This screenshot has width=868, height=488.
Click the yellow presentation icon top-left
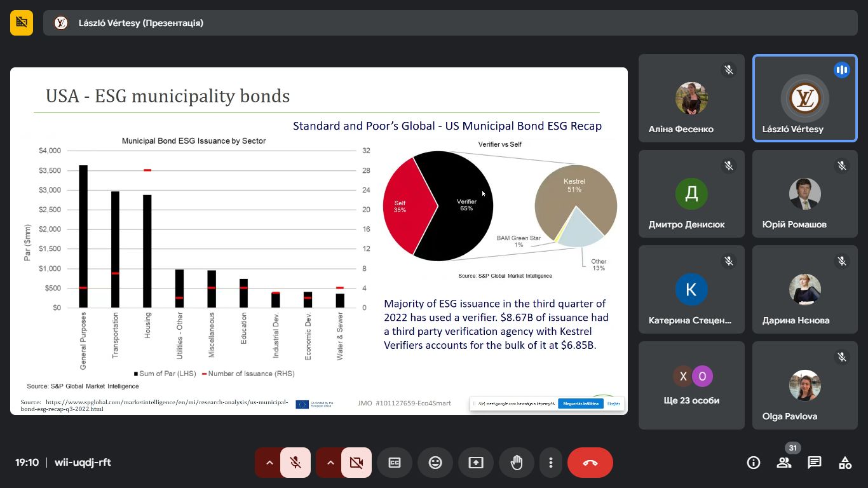22,23
